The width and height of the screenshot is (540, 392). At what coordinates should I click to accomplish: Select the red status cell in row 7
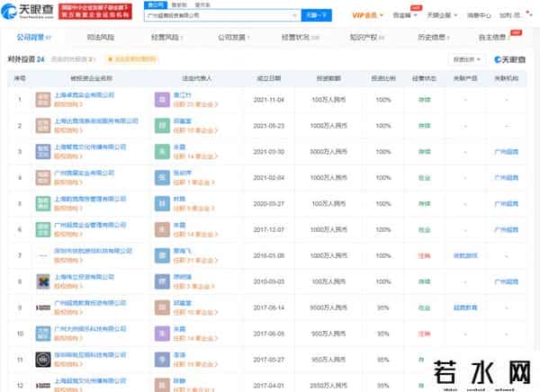pos(424,255)
